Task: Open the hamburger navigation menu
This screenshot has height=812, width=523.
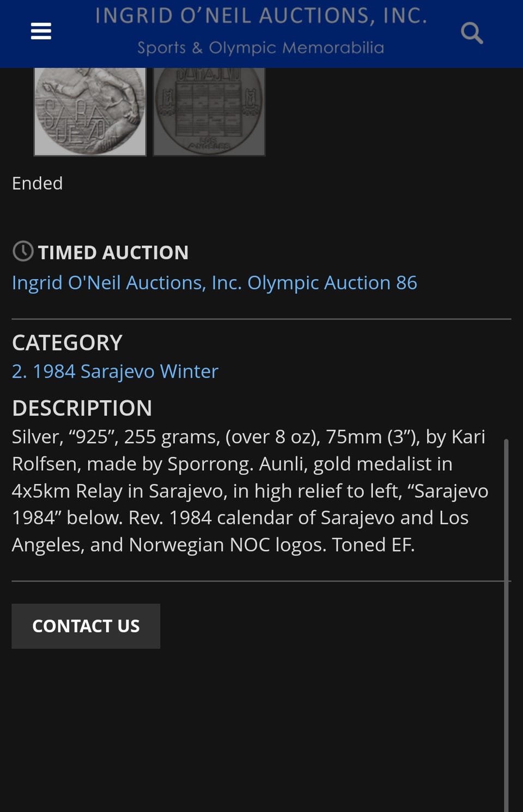Action: [41, 32]
